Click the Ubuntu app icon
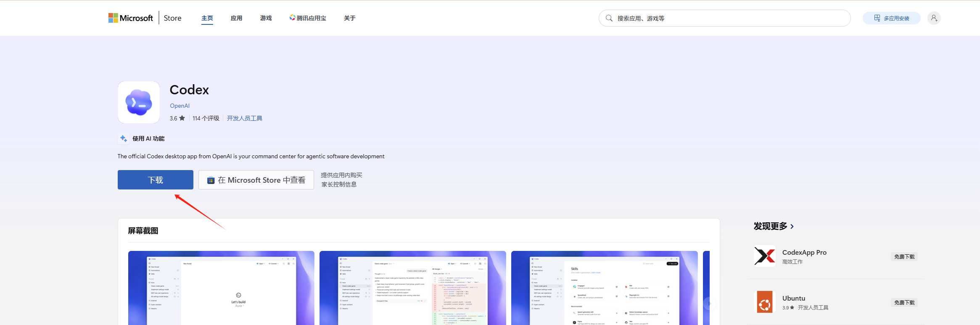 (765, 302)
